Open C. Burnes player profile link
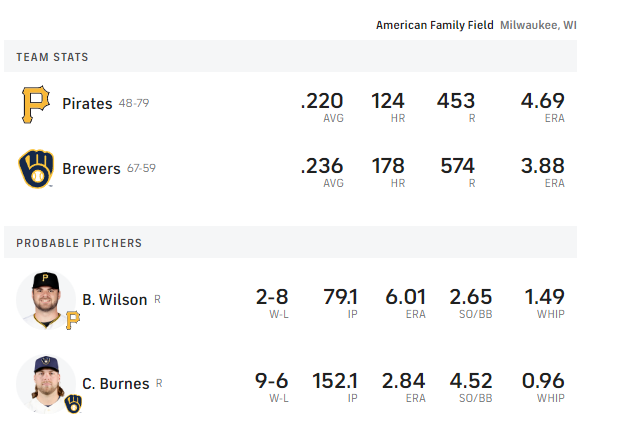 point(115,384)
